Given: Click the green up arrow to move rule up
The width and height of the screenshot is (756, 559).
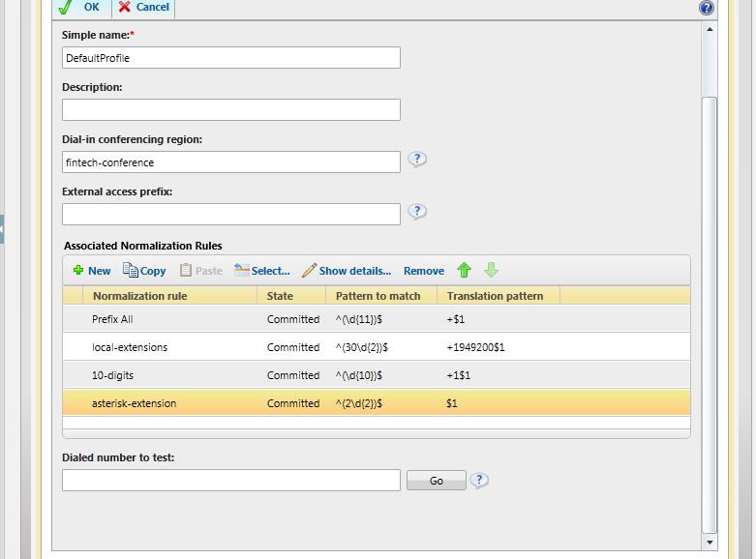Looking at the screenshot, I should (x=464, y=271).
